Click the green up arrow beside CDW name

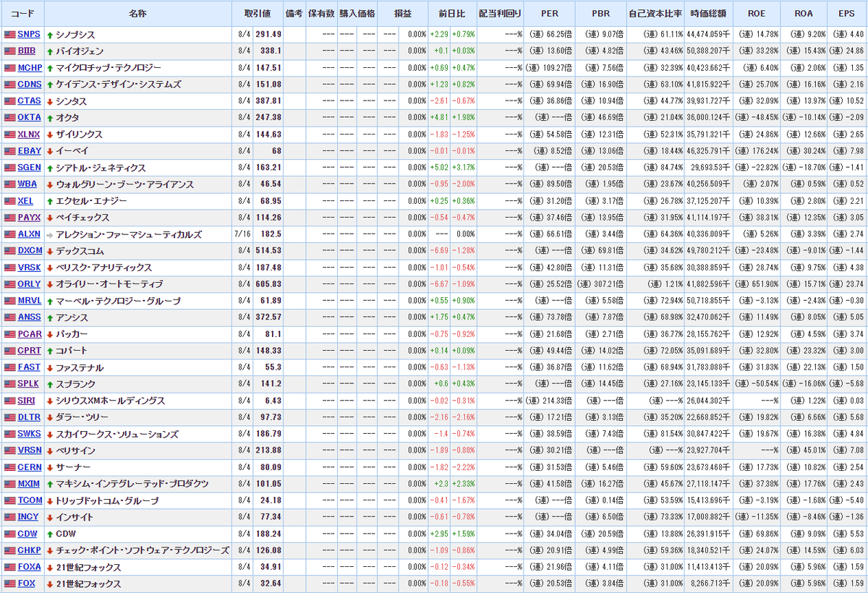[x=50, y=534]
